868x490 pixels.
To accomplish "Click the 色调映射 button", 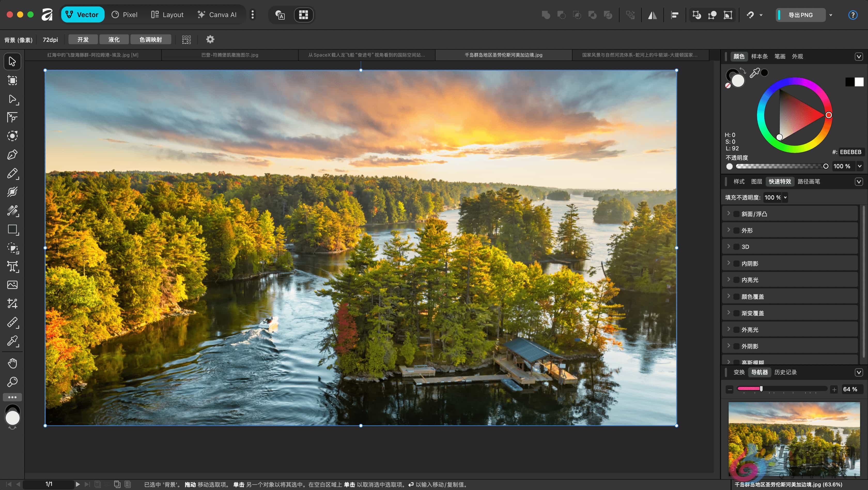I will point(151,40).
